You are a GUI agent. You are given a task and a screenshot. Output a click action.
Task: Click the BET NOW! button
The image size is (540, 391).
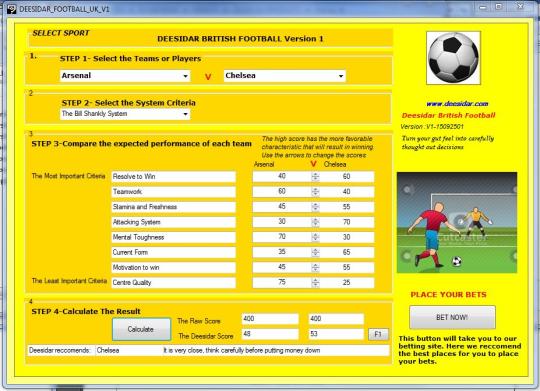[x=452, y=317]
